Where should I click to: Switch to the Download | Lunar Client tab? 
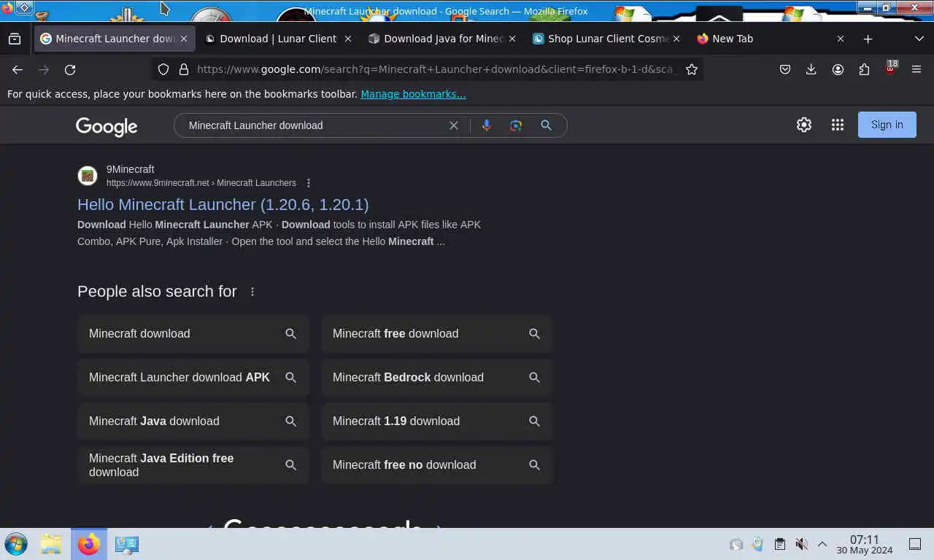pos(278,39)
